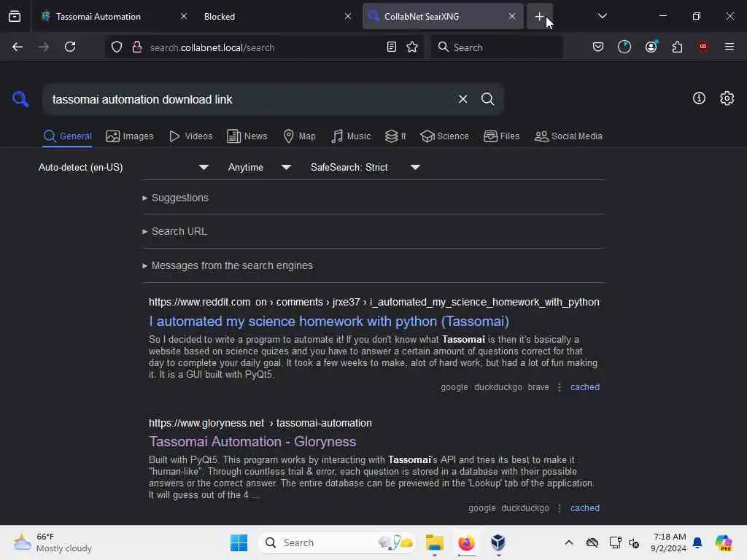Switch to the Science category
Screen dimensions: 747x560
click(x=444, y=136)
